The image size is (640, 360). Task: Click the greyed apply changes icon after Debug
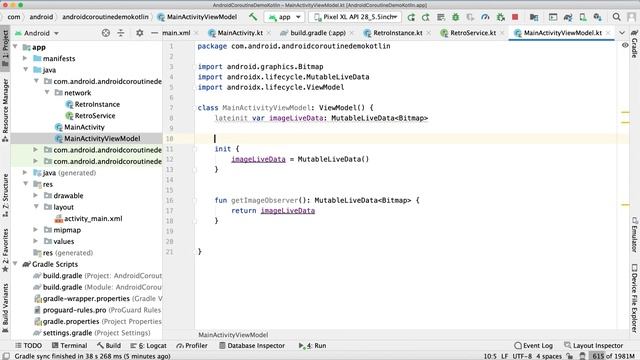coord(470,17)
